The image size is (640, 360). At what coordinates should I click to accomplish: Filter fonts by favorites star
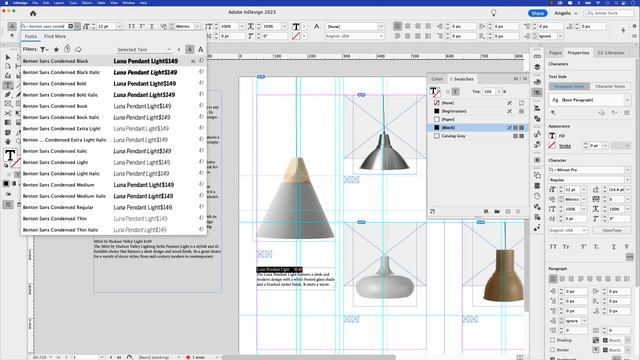56,49
